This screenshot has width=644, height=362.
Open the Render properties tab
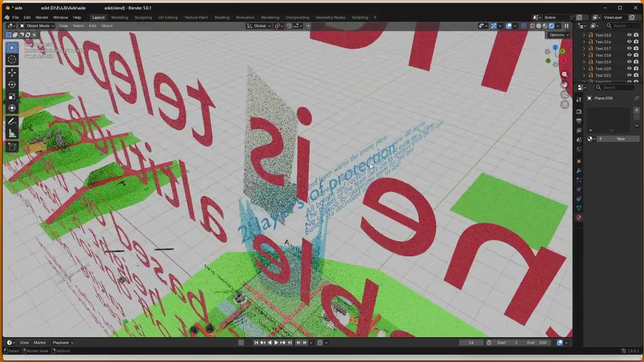[579, 112]
